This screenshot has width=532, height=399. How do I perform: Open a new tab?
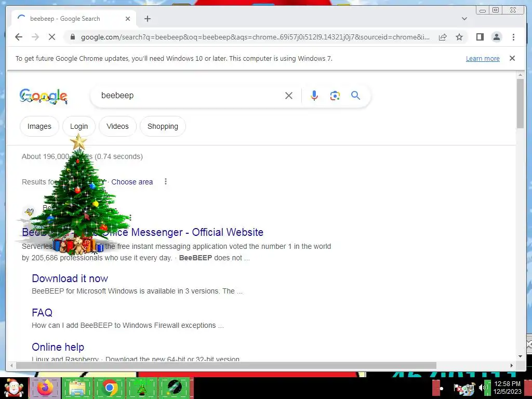click(147, 19)
